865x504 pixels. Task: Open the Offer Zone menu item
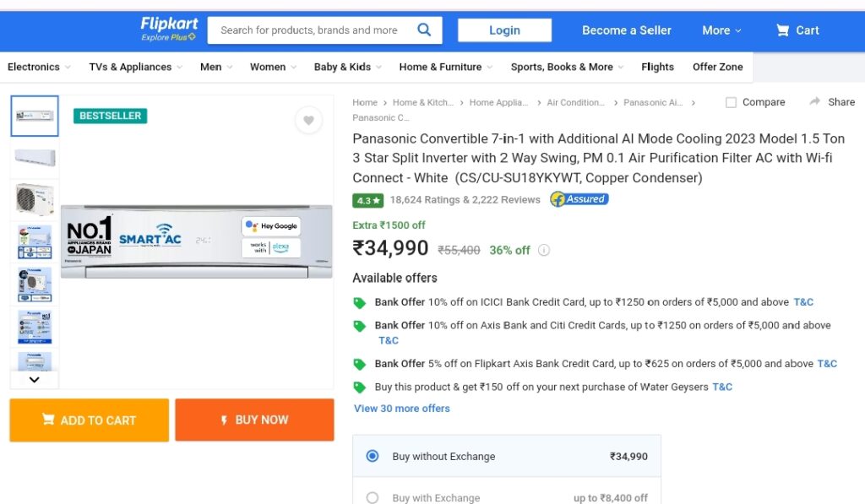point(718,67)
